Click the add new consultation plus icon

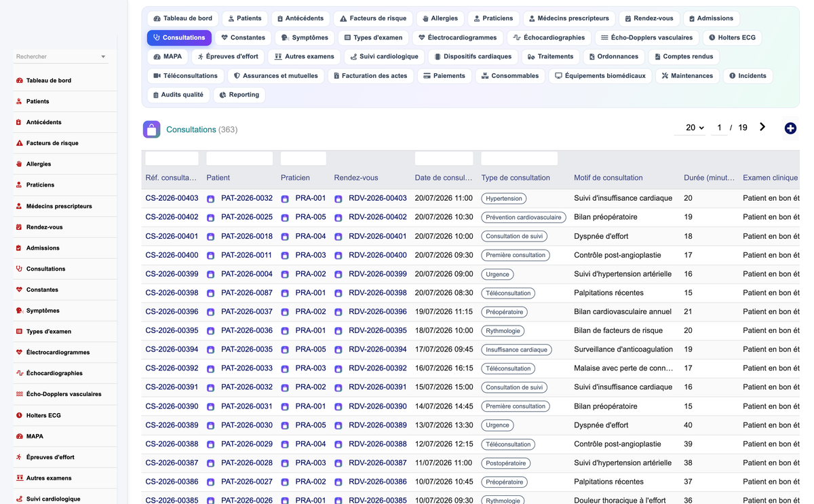click(790, 128)
